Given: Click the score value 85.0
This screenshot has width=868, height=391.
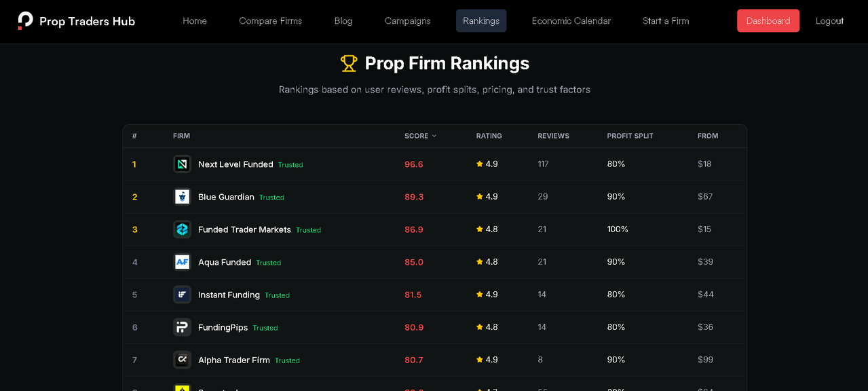Looking at the screenshot, I should [414, 262].
